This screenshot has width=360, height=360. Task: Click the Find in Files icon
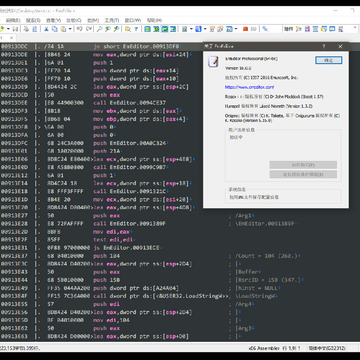[x=128, y=29]
